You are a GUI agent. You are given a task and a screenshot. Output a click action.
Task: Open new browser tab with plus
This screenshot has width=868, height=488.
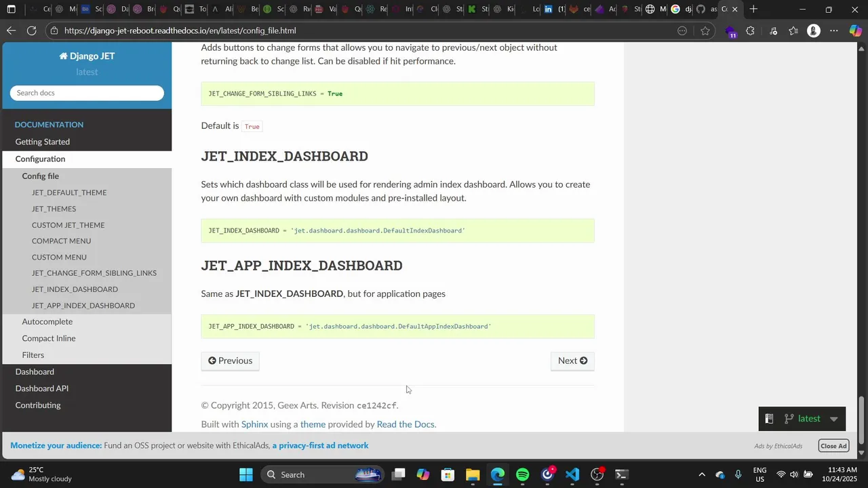[753, 9]
